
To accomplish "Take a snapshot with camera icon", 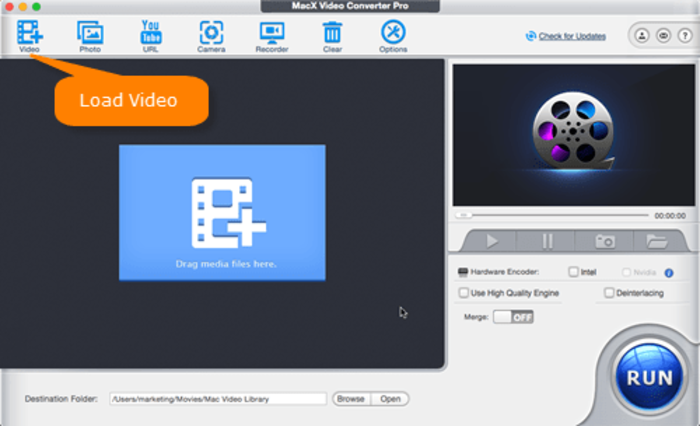I will pos(605,241).
